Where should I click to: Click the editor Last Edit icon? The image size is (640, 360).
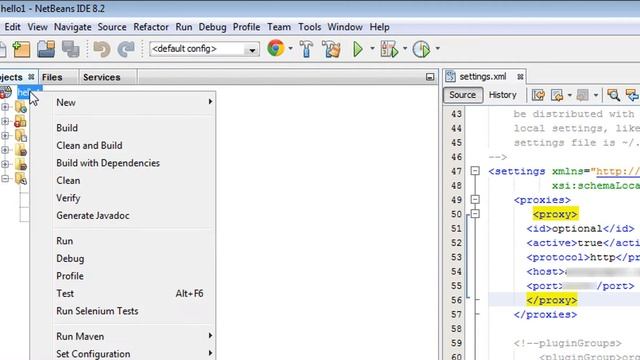pos(538,95)
